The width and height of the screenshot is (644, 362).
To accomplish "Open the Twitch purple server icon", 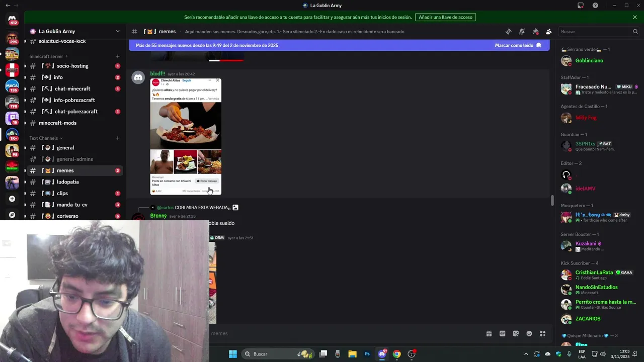I will [12, 118].
